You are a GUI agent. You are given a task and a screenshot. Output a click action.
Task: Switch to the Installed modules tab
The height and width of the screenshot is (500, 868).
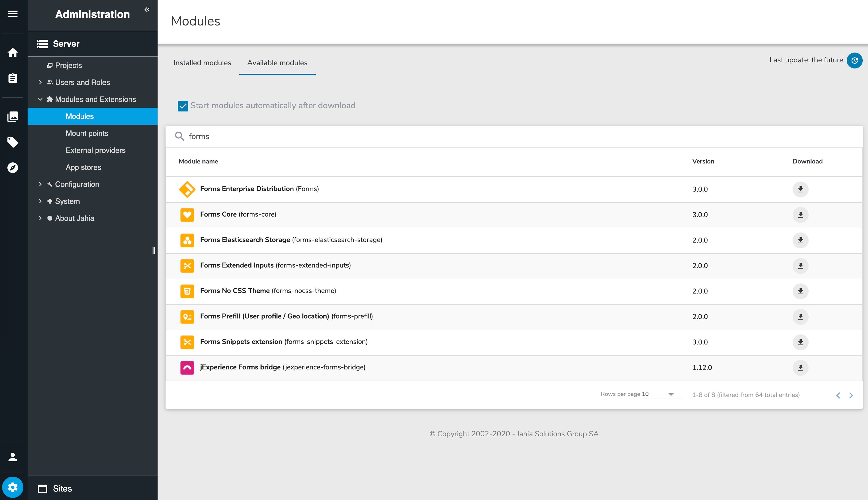202,63
